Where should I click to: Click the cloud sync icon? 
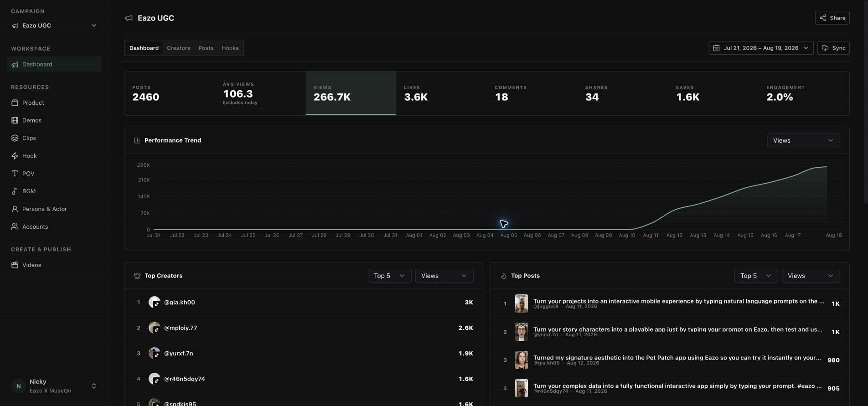pyautogui.click(x=825, y=48)
